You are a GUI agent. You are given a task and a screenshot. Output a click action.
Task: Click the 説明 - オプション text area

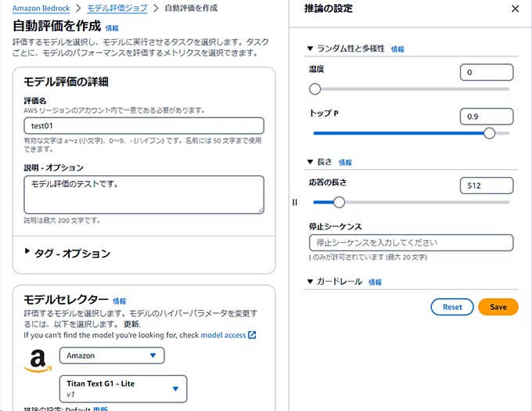pos(144,195)
